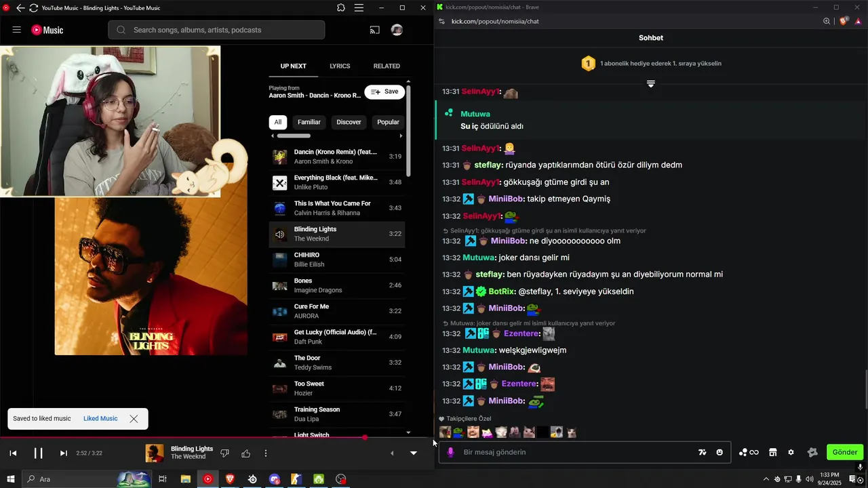Open the account avatar in YouTube Music
Screen dimensions: 868x488
point(397,30)
